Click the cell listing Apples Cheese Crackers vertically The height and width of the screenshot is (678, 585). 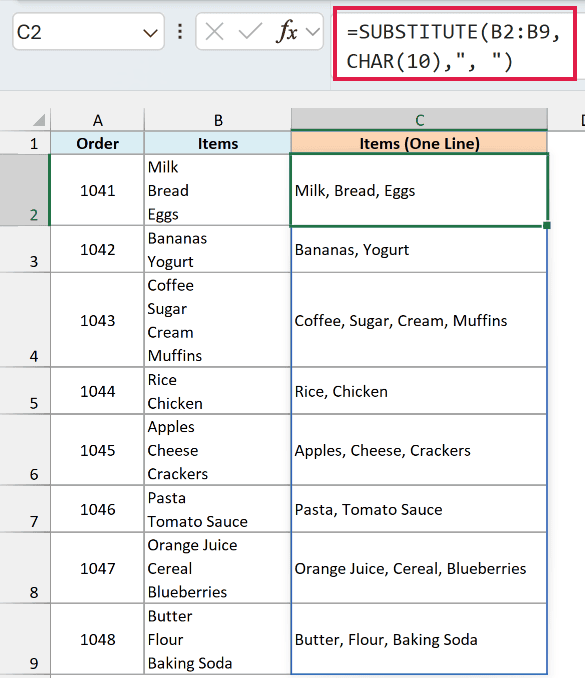[x=218, y=450]
